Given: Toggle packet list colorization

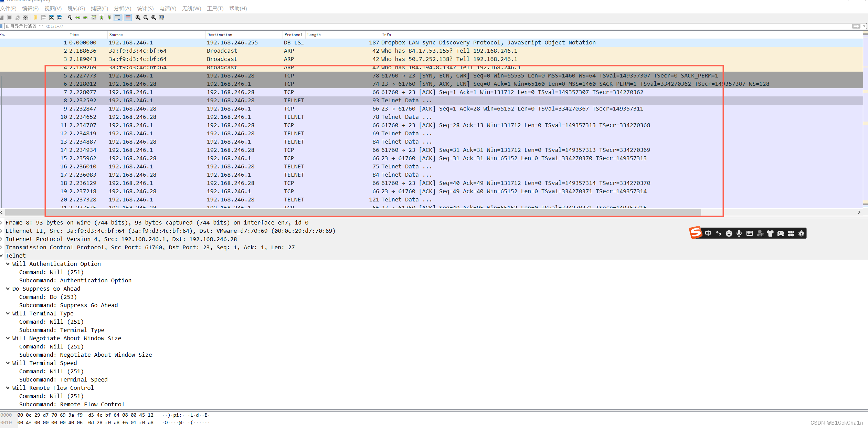Looking at the screenshot, I should tap(128, 18).
